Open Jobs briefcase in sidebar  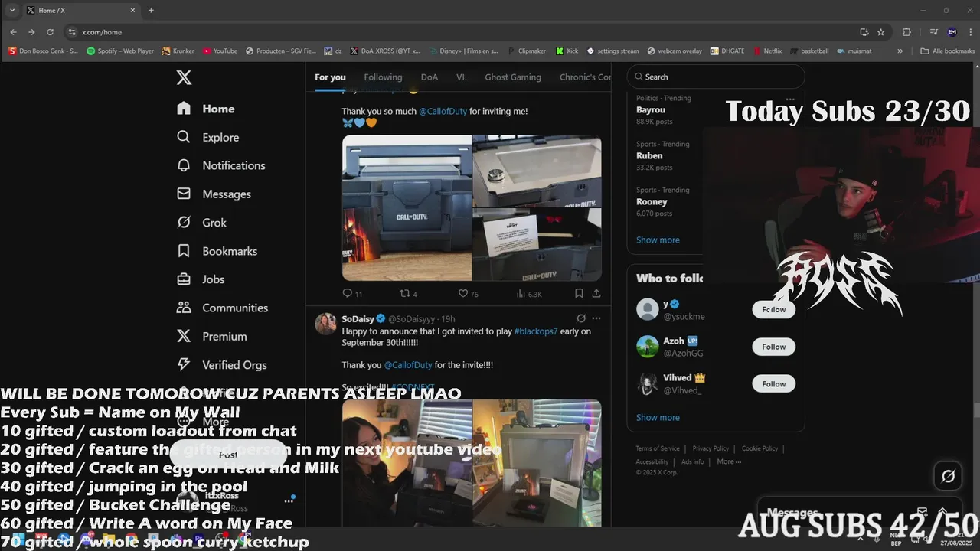184,279
